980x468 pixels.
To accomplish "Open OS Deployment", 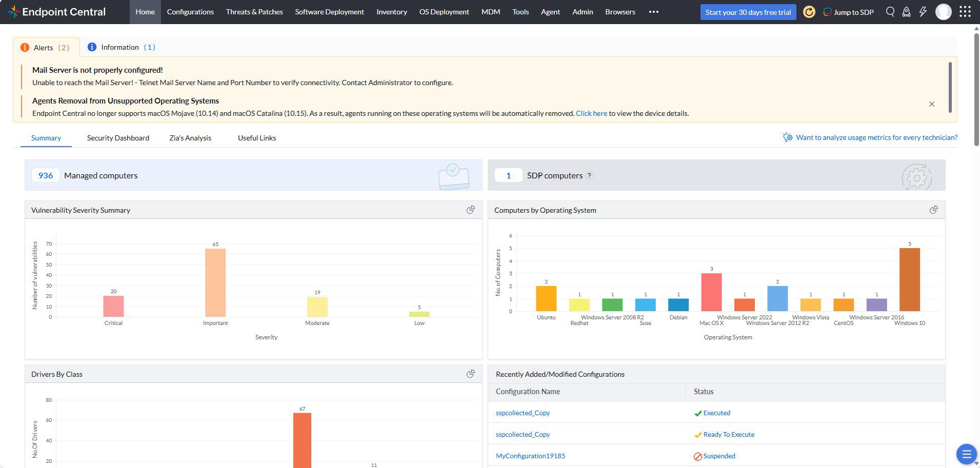I will point(444,12).
